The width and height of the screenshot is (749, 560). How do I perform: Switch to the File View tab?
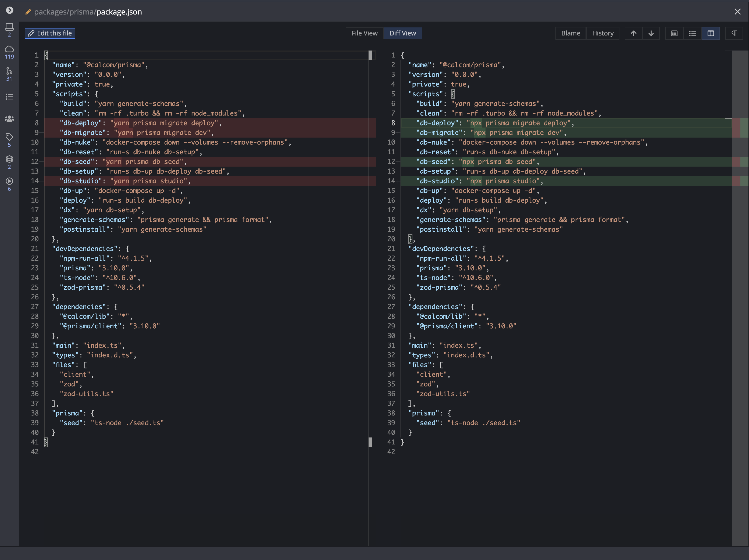(364, 33)
